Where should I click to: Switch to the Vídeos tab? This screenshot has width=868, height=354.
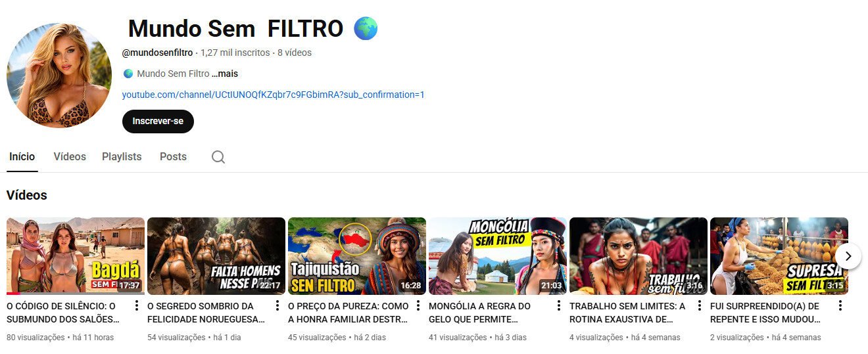(x=70, y=156)
